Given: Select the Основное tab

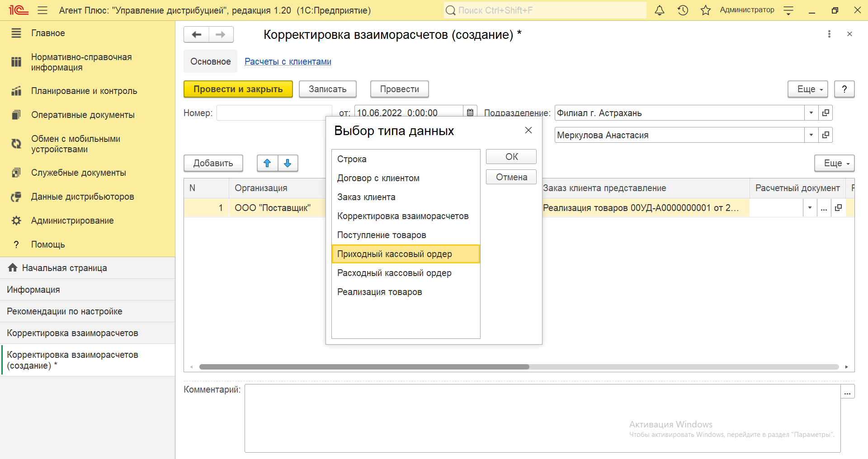Looking at the screenshot, I should [210, 61].
